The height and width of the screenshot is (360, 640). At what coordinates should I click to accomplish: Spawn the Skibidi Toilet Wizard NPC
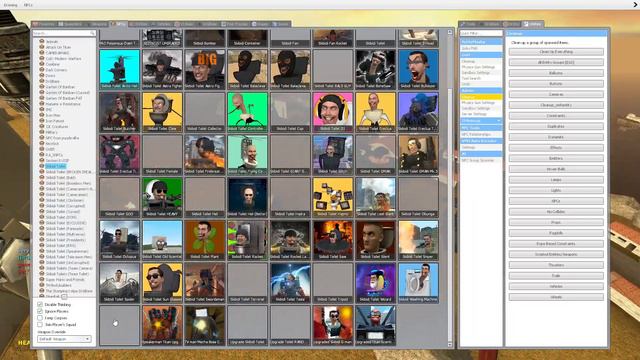(375, 282)
